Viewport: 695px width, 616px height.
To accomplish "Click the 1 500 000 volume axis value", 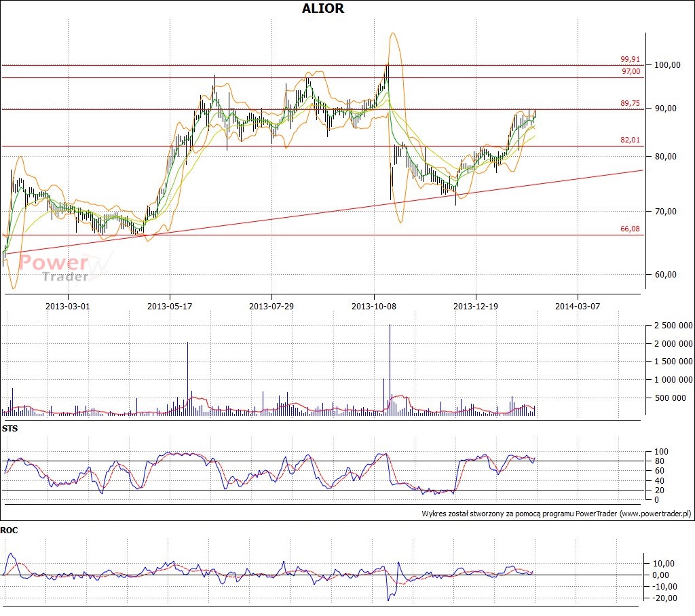I will (x=673, y=362).
